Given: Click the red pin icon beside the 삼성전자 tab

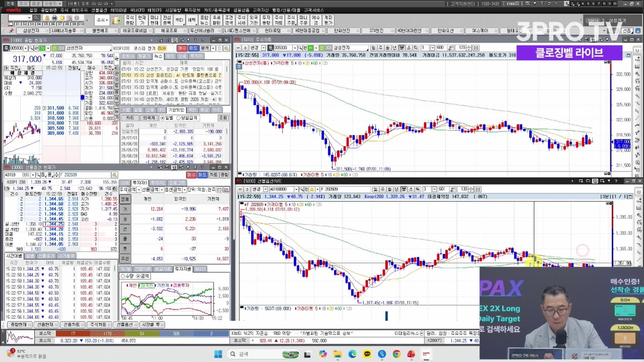Looking at the screenshot, I should click(x=11, y=31).
